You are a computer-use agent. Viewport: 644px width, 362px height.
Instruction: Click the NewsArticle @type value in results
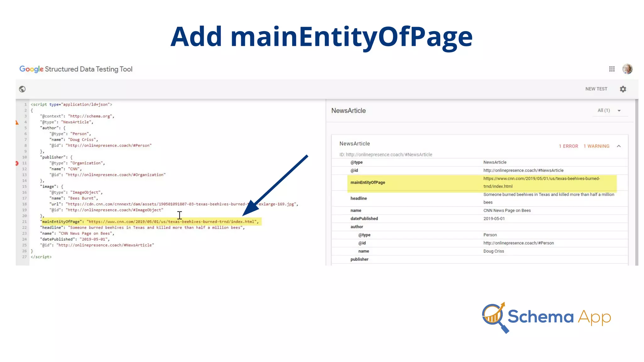pos(495,162)
